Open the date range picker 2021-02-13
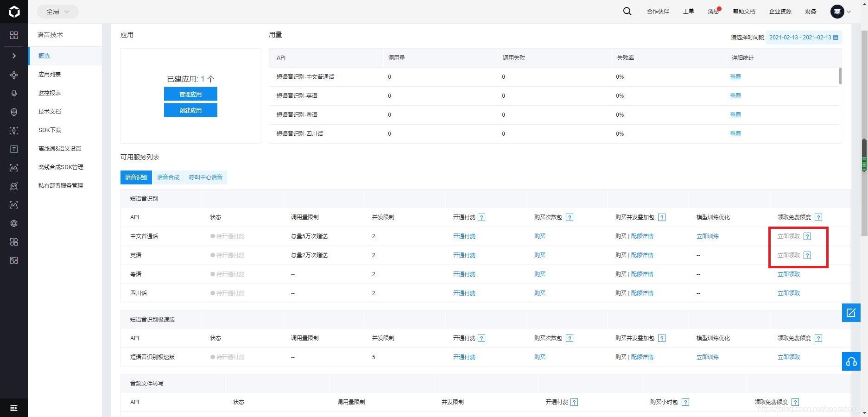This screenshot has height=417, width=868. pyautogui.click(x=803, y=37)
